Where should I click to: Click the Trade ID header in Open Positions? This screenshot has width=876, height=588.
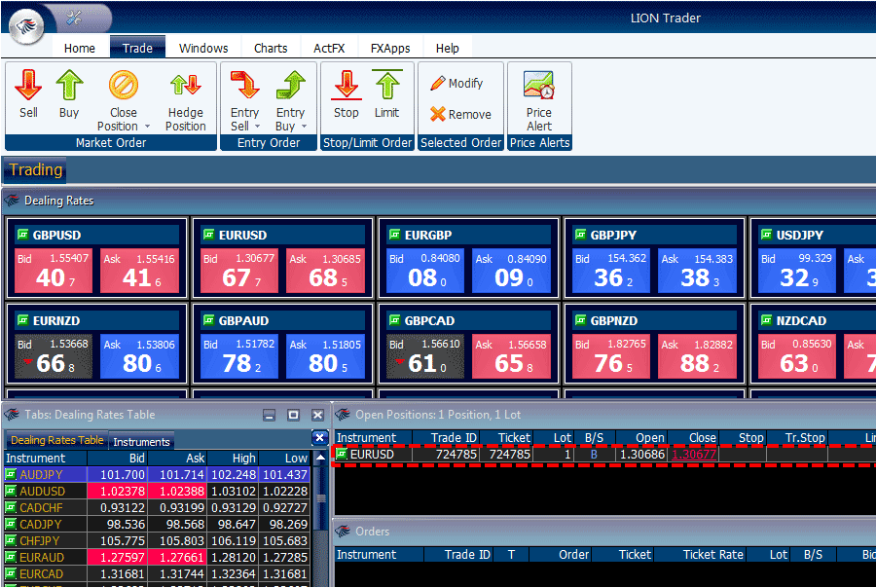445,438
